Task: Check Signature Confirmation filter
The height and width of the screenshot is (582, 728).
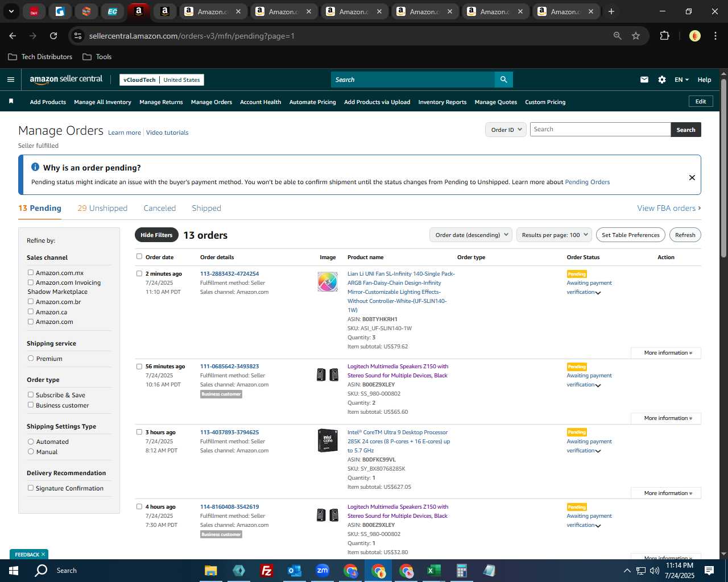Action: 31,488
